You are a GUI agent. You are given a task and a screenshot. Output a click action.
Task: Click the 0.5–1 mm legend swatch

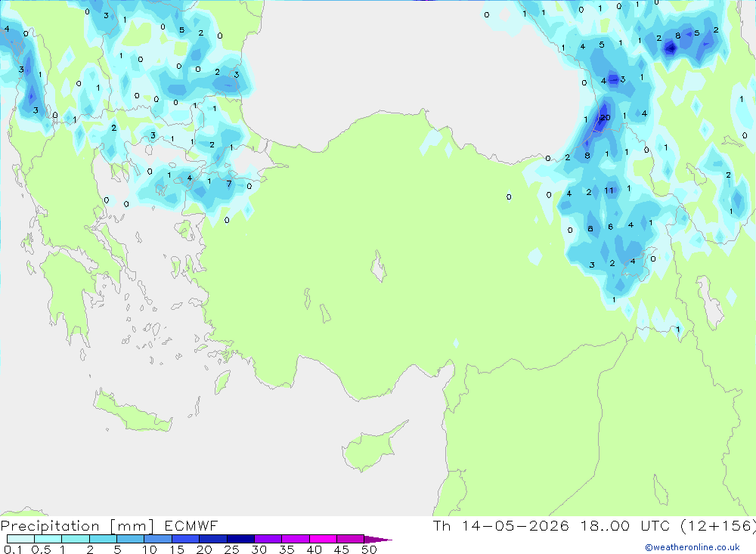point(48,539)
